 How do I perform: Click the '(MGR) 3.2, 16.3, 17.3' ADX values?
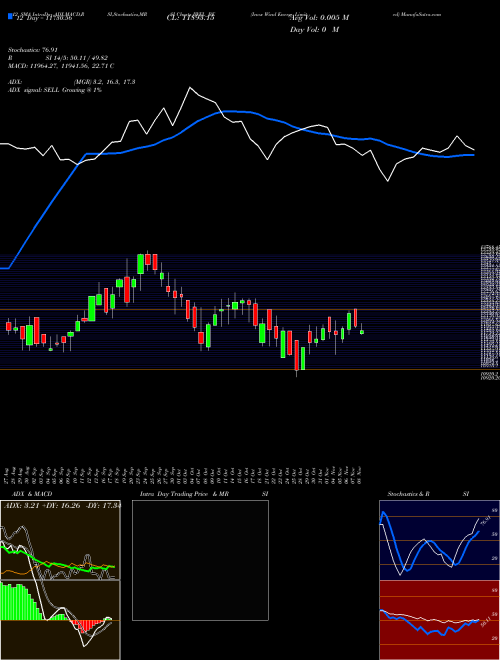click(104, 82)
